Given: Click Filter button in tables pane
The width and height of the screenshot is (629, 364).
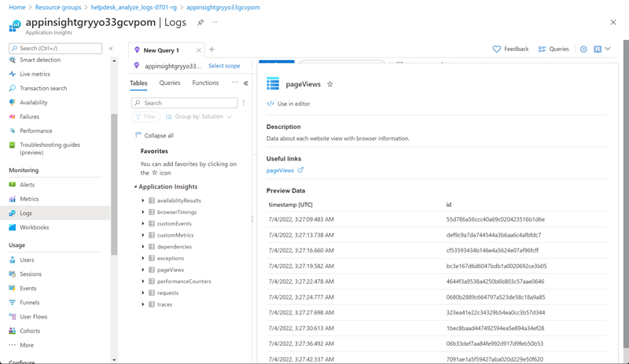Looking at the screenshot, I should coord(145,117).
